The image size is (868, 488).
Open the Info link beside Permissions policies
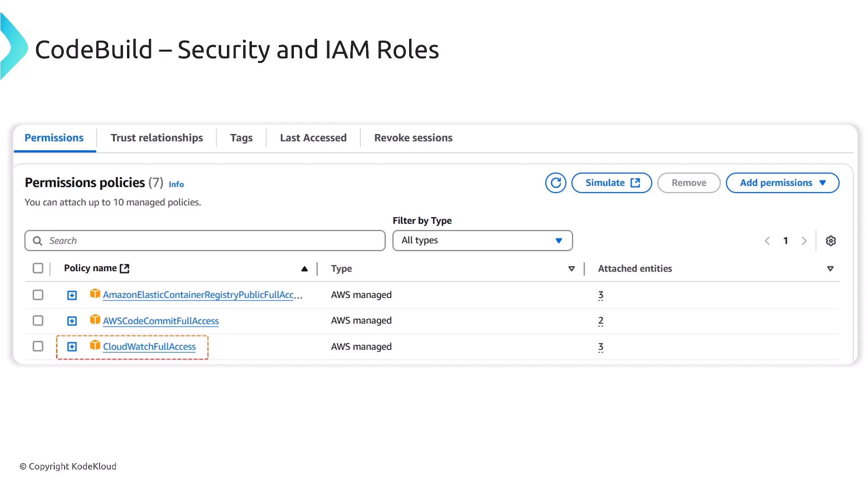(x=176, y=184)
